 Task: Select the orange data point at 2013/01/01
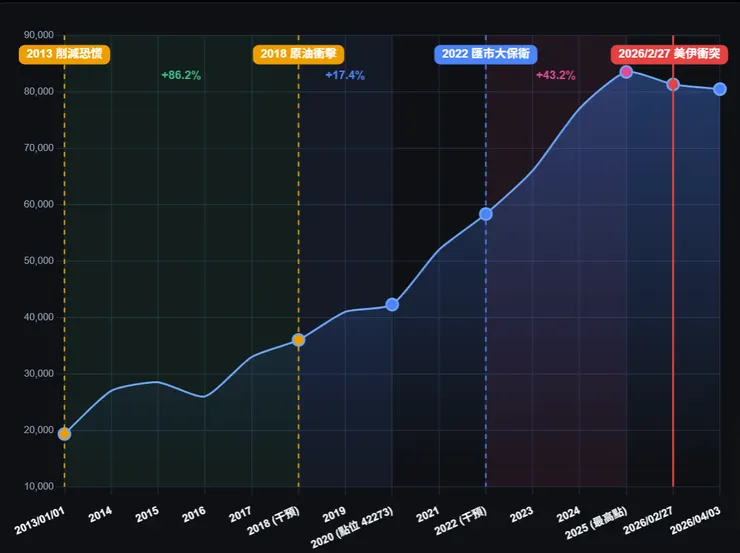click(x=64, y=434)
